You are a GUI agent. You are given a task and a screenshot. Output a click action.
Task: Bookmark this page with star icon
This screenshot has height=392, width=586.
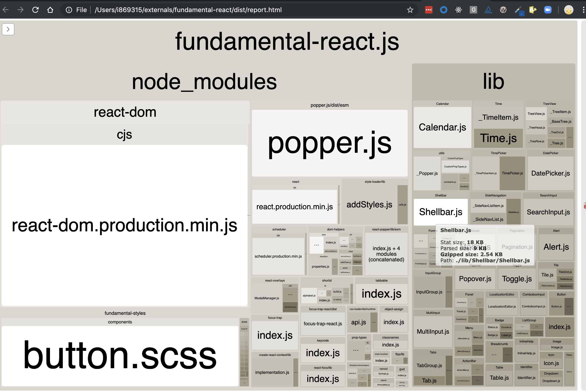click(410, 10)
